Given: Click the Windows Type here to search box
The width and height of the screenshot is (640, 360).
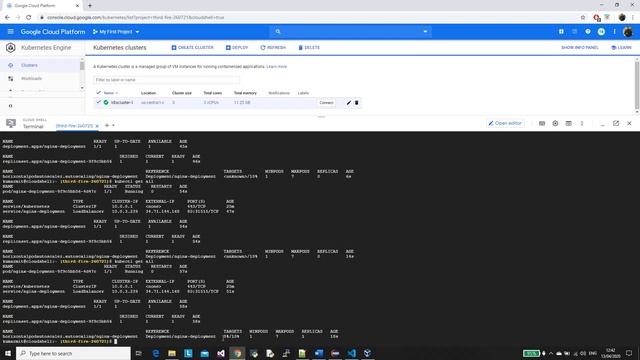Looking at the screenshot, I should click(73, 353).
